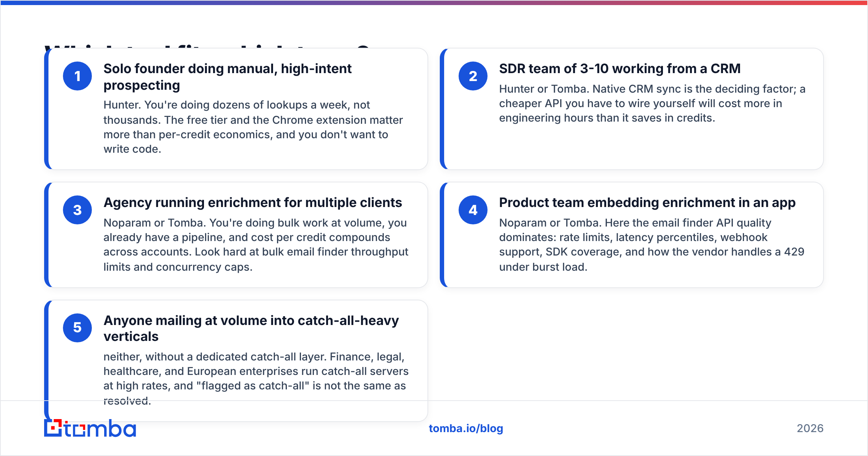Click the number 2 circle badge
Viewport: 868px width, 456px height.
pyautogui.click(x=473, y=76)
